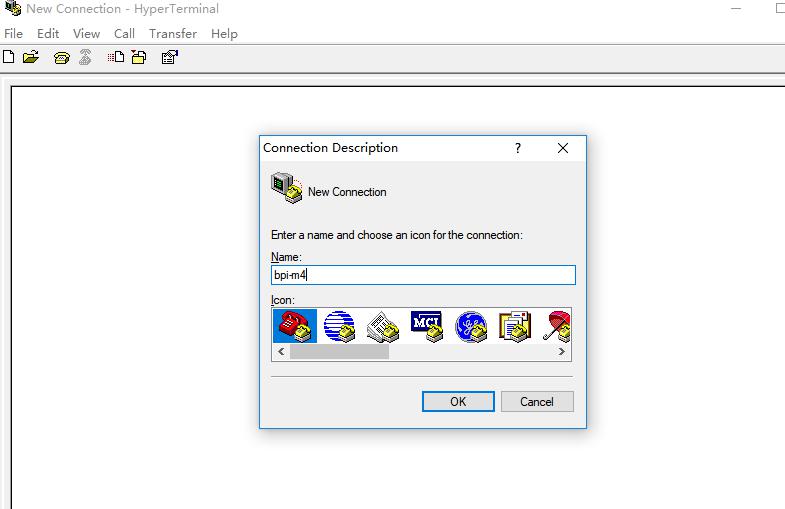Click the Properties toolbar icon
The height and width of the screenshot is (509, 785).
tap(169, 58)
